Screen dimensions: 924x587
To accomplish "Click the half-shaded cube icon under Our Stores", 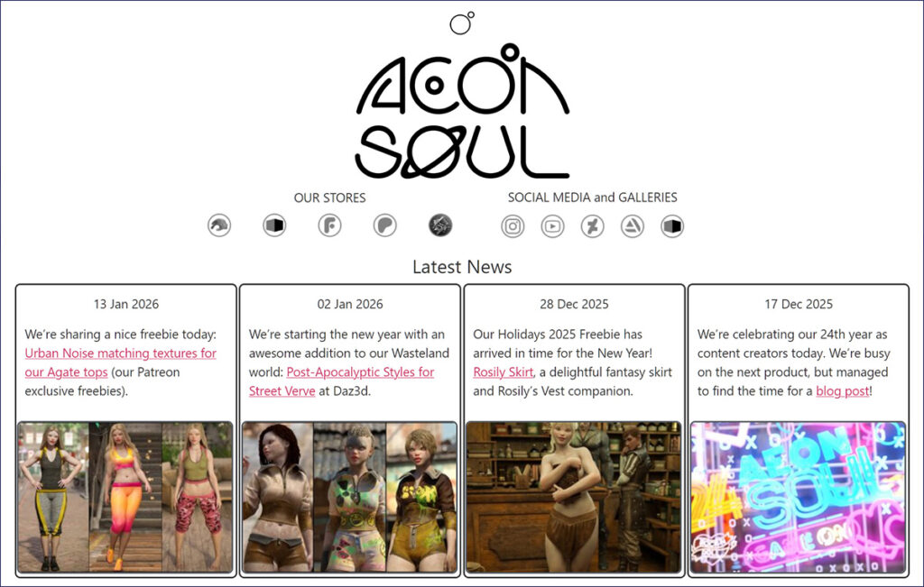I will click(x=274, y=225).
